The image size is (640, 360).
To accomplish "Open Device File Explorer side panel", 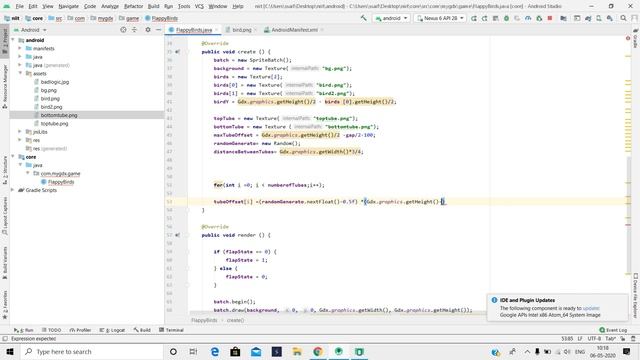I will [x=636, y=296].
